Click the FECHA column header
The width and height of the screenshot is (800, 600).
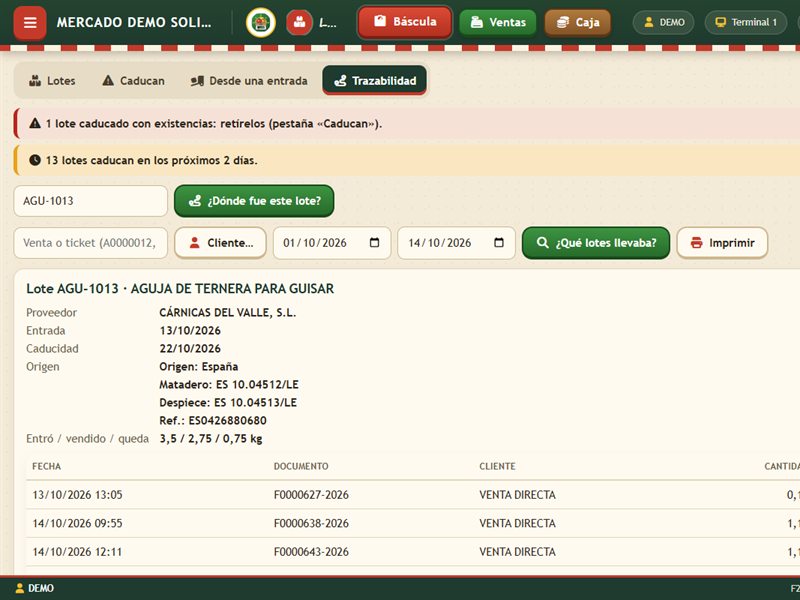click(x=46, y=466)
